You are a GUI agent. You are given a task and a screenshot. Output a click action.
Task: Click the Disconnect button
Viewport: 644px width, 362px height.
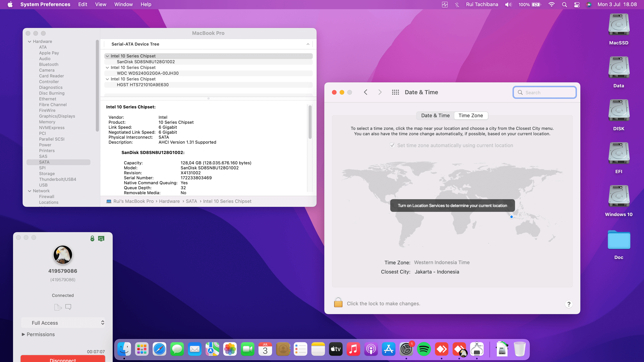(63, 359)
